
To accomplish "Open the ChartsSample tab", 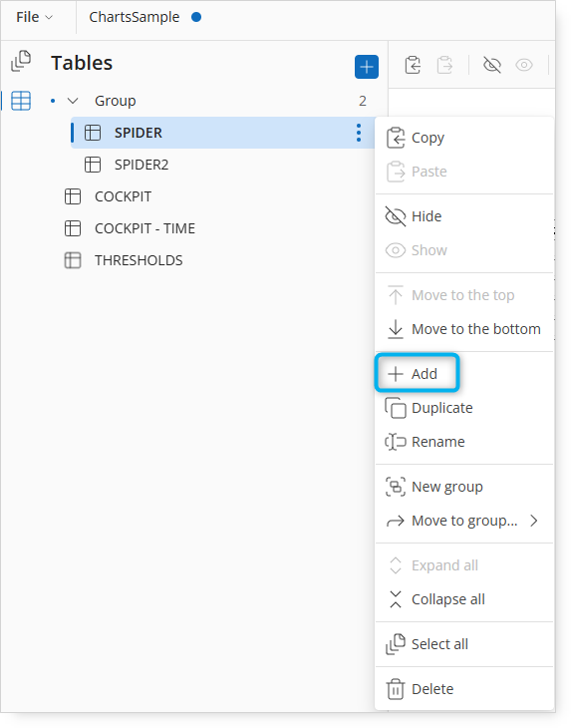I will (x=135, y=17).
